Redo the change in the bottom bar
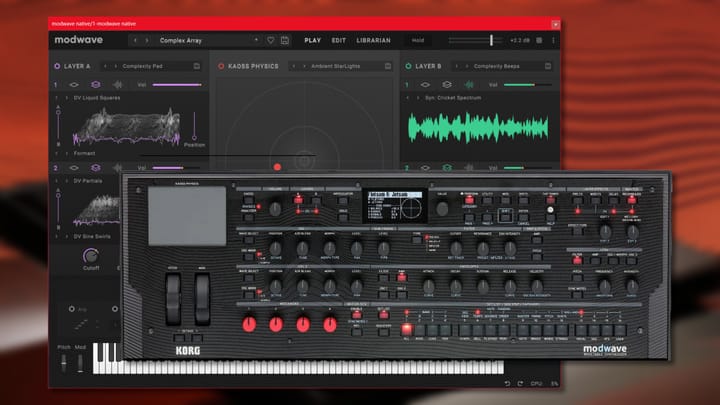The height and width of the screenshot is (405, 720). pyautogui.click(x=520, y=383)
